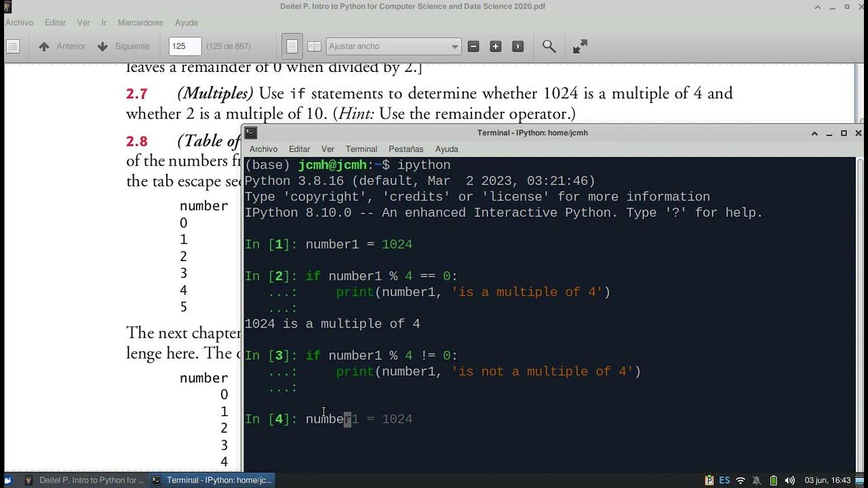Maximize the PDF viewer window
The height and width of the screenshot is (488, 868).
[x=847, y=6]
